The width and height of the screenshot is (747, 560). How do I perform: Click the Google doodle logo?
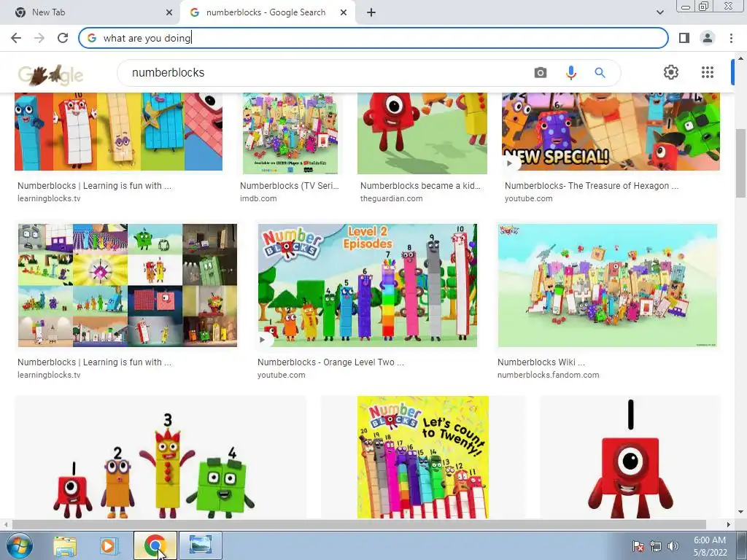pos(50,74)
